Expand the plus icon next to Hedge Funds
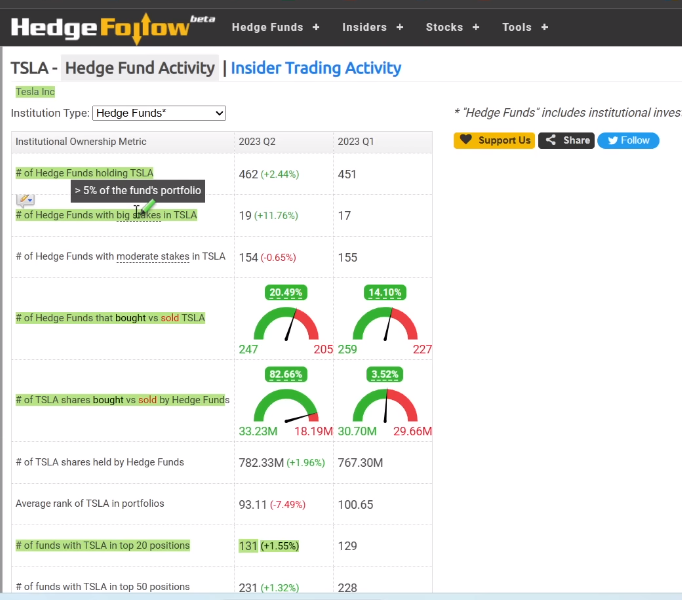The height and width of the screenshot is (600, 682). [x=316, y=27]
